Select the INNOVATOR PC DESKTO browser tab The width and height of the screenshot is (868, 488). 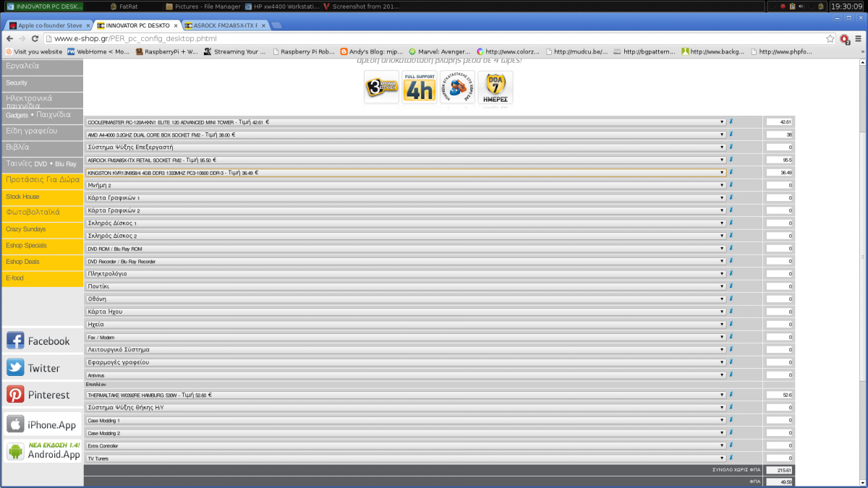(136, 25)
